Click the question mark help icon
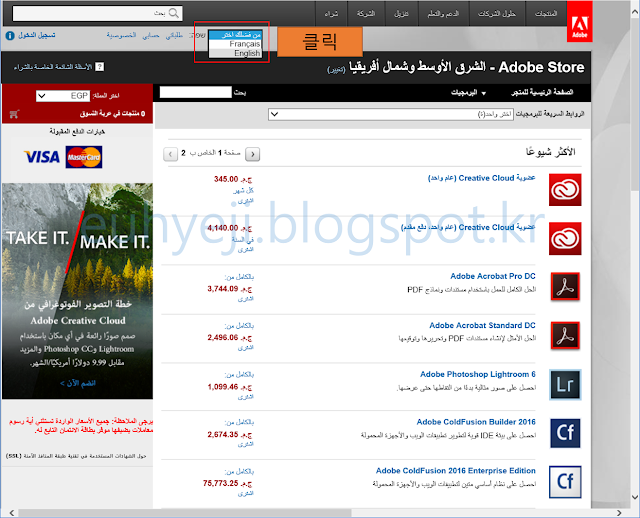Image resolution: width=640 pixels, height=518 pixels. click(x=100, y=67)
